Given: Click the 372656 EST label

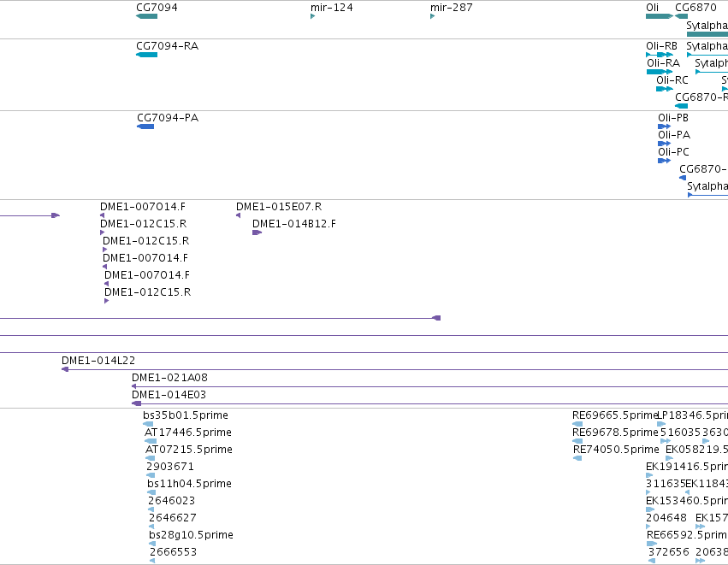Looking at the screenshot, I should (x=669, y=552).
